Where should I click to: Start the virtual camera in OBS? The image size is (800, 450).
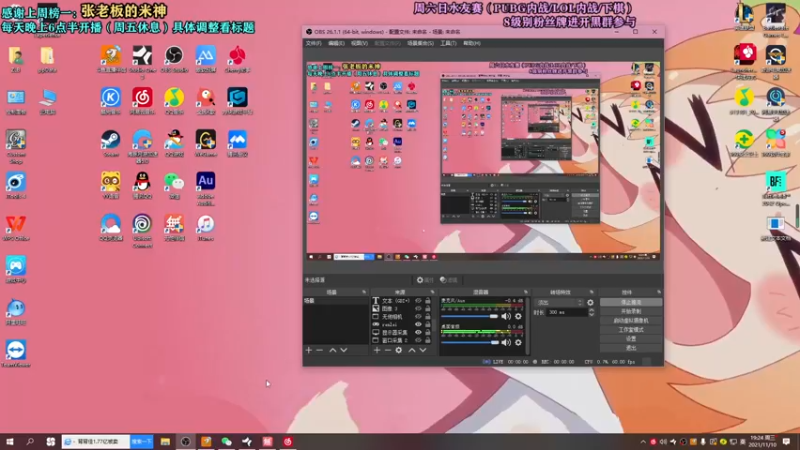(x=631, y=320)
